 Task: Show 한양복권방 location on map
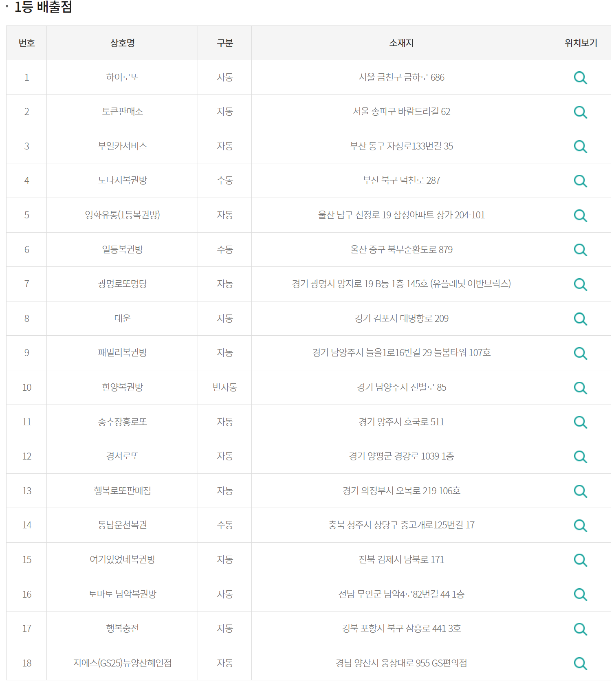tap(580, 387)
